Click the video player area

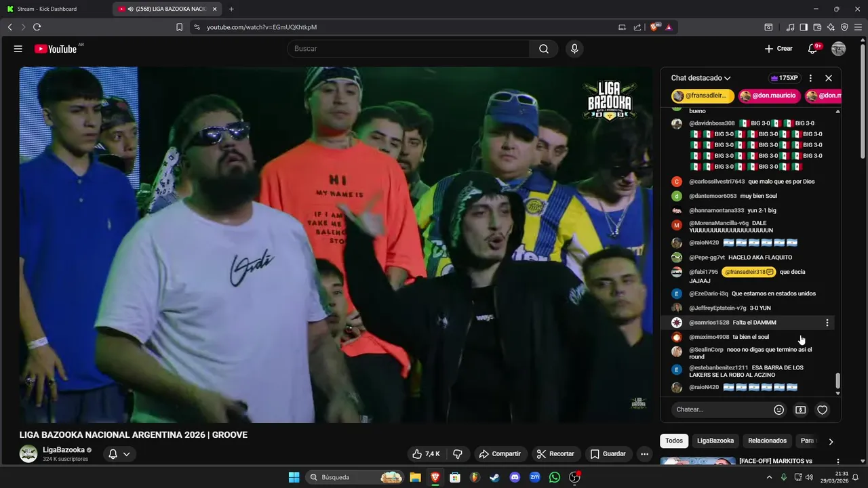pos(336,245)
